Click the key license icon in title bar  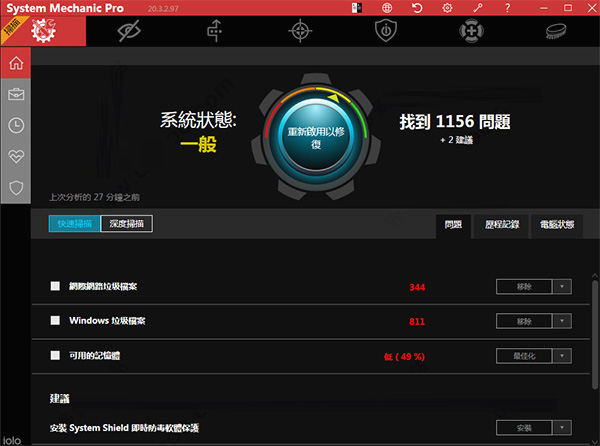478,8
